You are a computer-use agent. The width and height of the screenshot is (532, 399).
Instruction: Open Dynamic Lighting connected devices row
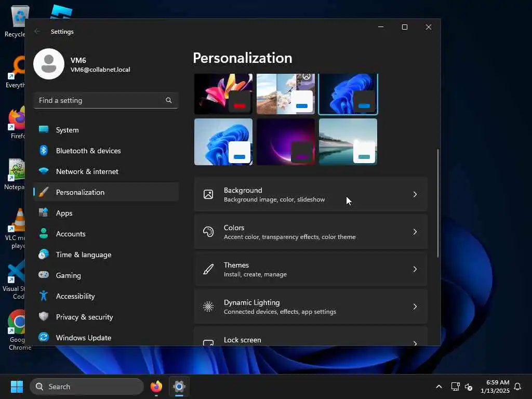tap(311, 307)
